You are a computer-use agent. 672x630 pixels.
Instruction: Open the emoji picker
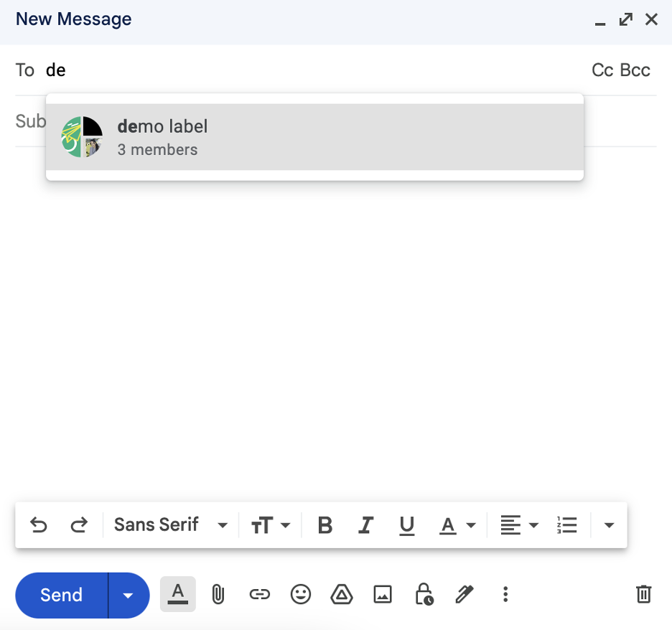(301, 594)
